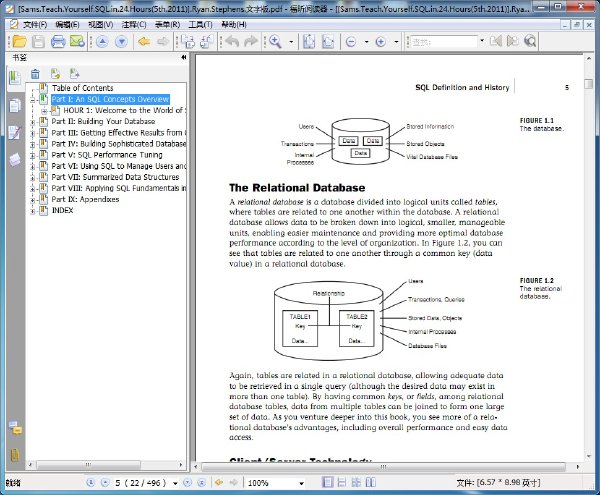The height and width of the screenshot is (495, 600).
Task: Expand the Part II bookmark node
Action: (x=33, y=122)
